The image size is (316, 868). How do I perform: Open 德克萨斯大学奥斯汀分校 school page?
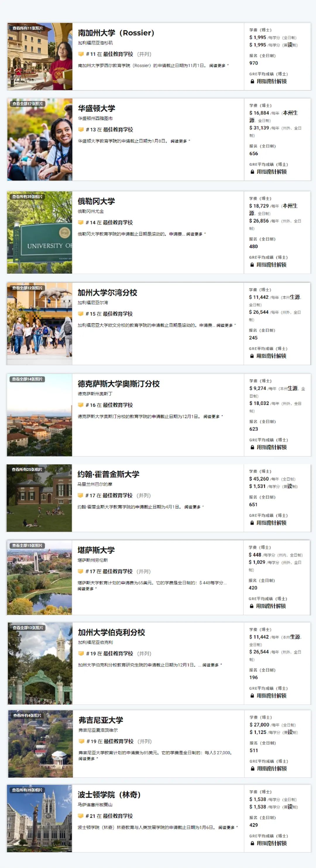118,384
